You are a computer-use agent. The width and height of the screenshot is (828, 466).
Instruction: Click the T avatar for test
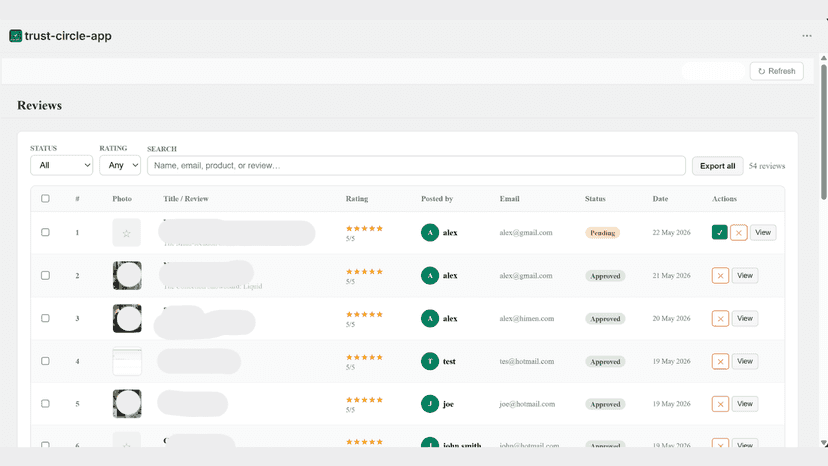coord(430,361)
